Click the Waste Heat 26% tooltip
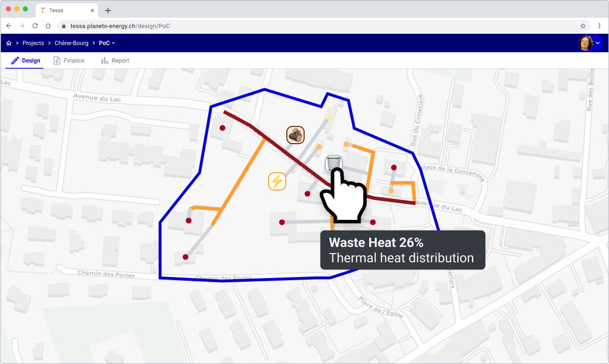This screenshot has height=364, width=609. pyautogui.click(x=403, y=250)
